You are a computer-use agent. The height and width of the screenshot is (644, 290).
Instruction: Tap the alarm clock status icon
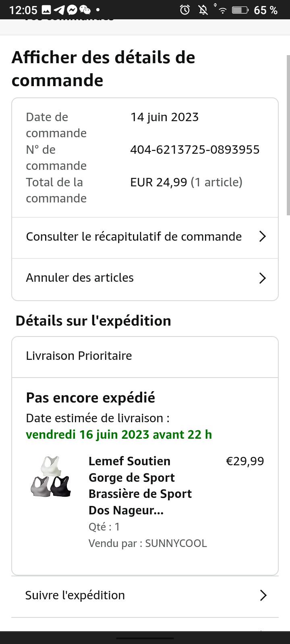coord(185,10)
